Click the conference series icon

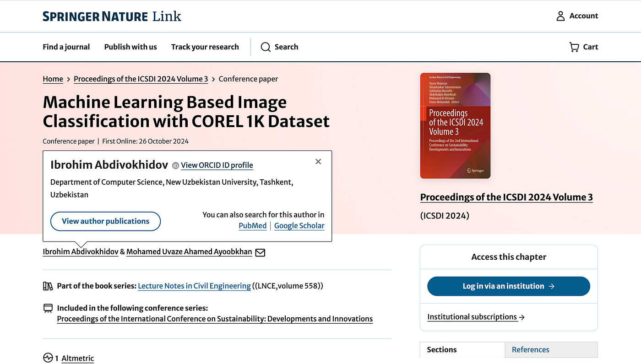coord(48,308)
